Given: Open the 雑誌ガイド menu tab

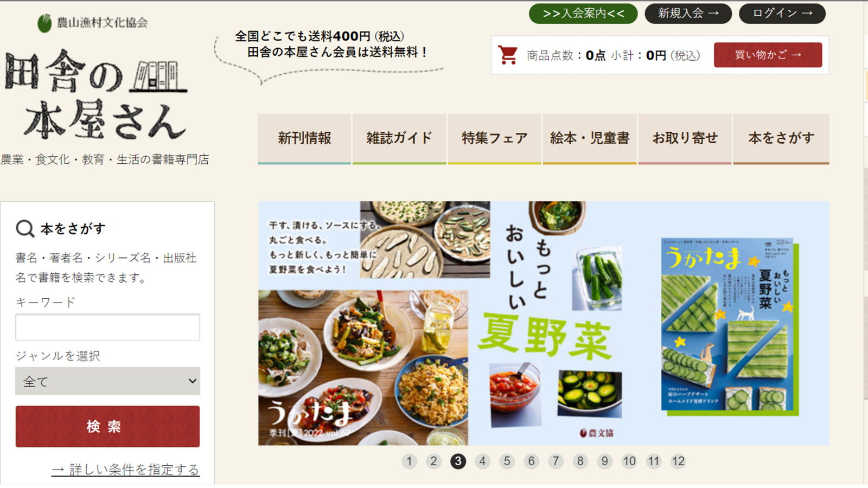Looking at the screenshot, I should (399, 139).
